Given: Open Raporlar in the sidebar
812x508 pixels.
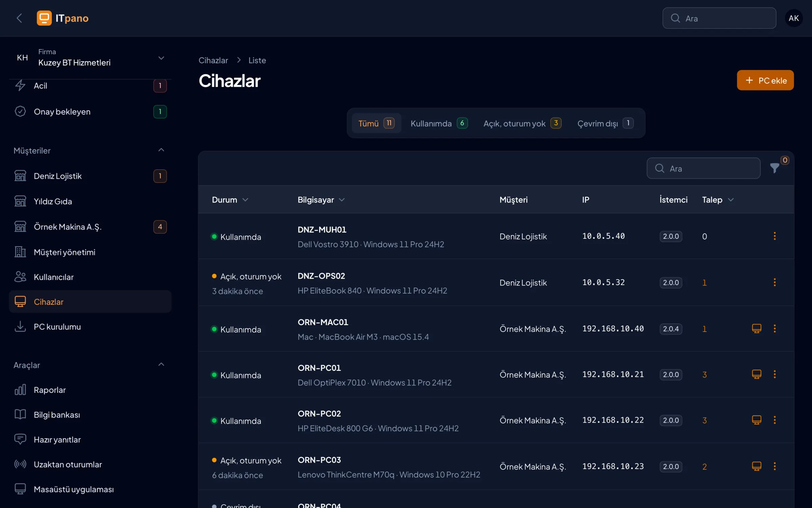Looking at the screenshot, I should [x=90, y=390].
